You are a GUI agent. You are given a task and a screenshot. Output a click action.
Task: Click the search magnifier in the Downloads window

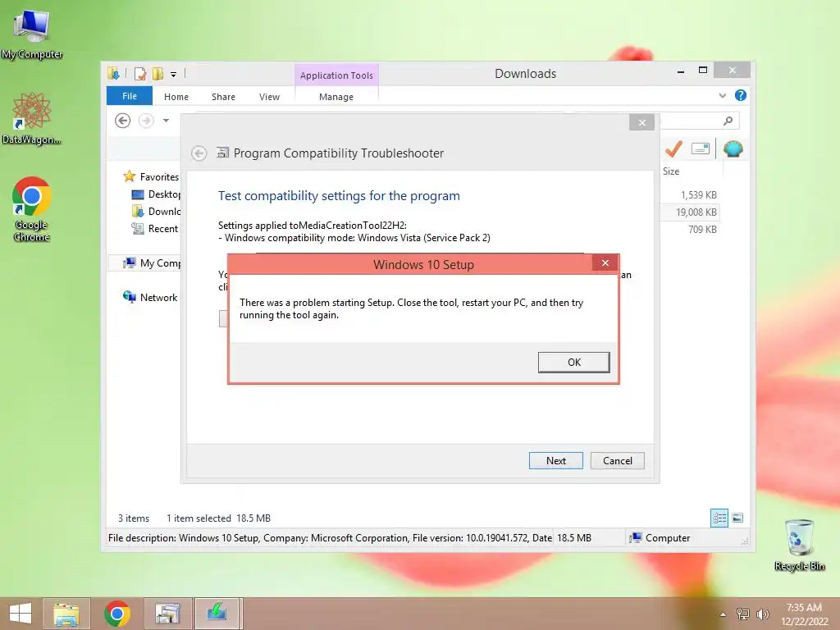coord(728,121)
